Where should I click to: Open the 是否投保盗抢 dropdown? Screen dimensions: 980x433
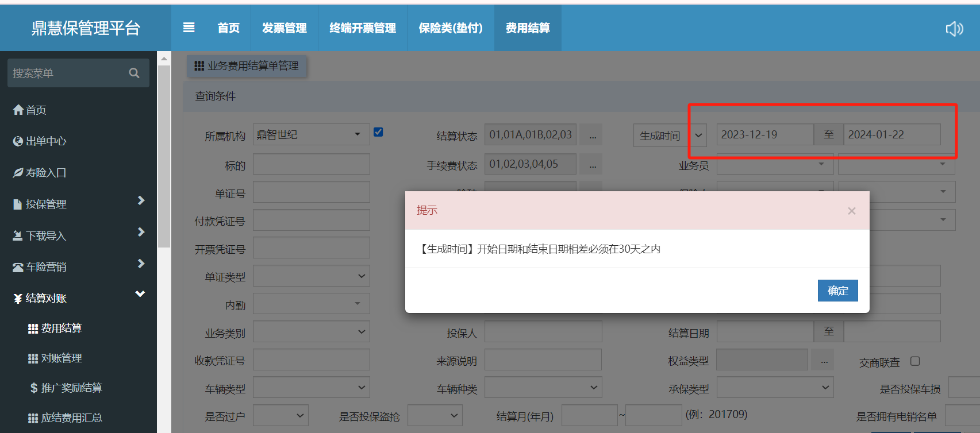(x=435, y=415)
